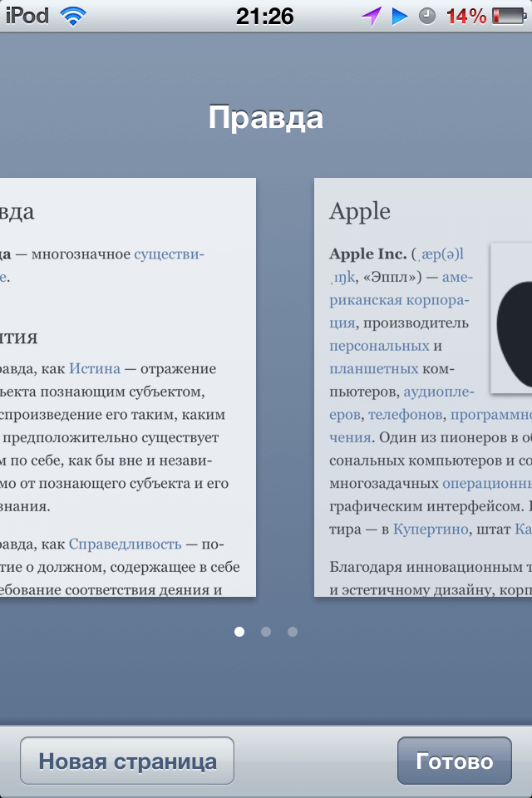Select the second page indicator dot
The height and width of the screenshot is (798, 532).
(266, 632)
